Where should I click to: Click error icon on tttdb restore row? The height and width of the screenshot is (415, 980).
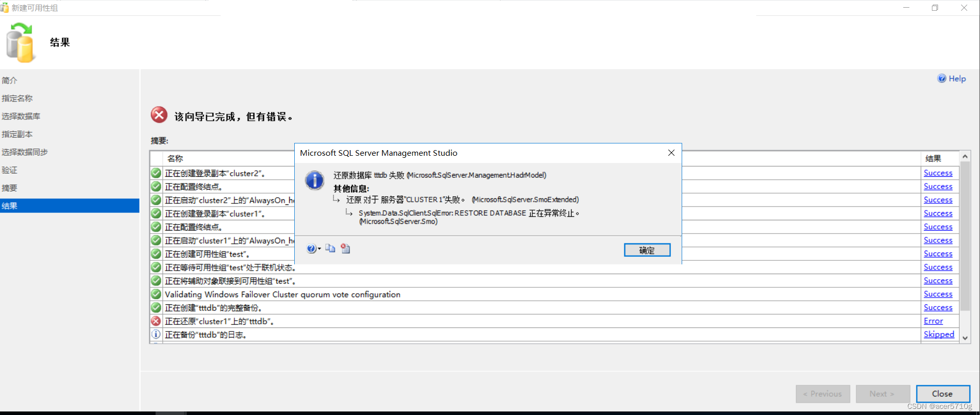156,321
